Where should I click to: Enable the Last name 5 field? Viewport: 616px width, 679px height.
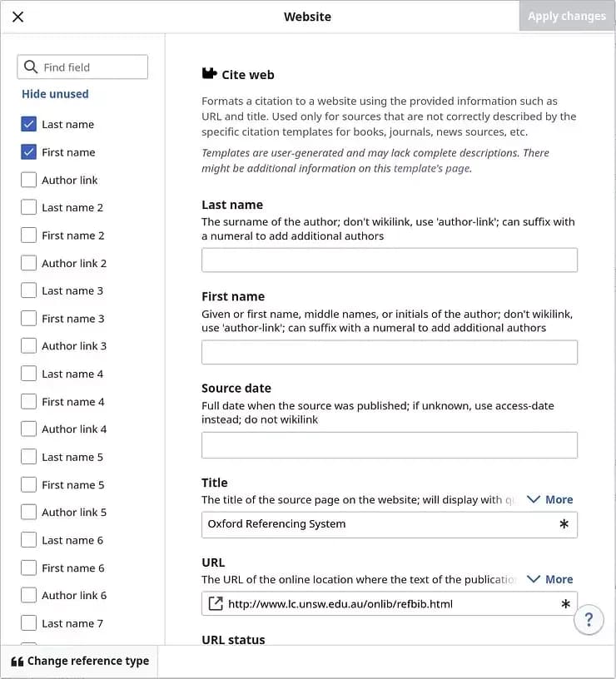tap(28, 457)
